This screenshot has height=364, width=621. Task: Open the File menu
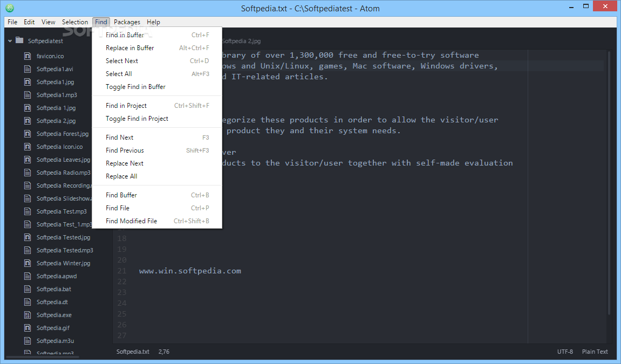(x=12, y=22)
